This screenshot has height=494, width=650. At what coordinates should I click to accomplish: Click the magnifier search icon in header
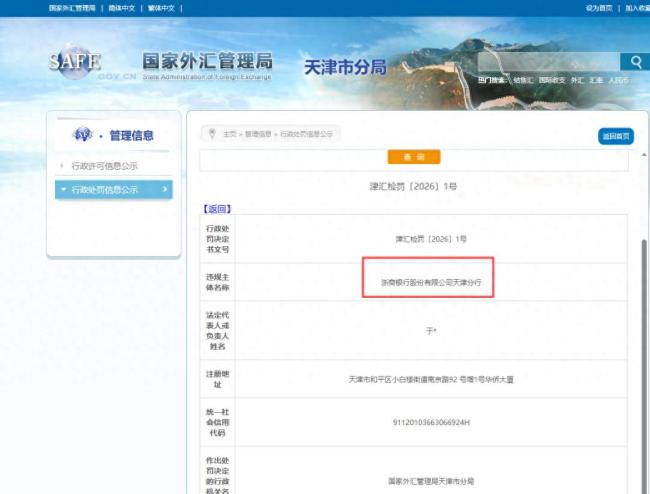coord(635,62)
